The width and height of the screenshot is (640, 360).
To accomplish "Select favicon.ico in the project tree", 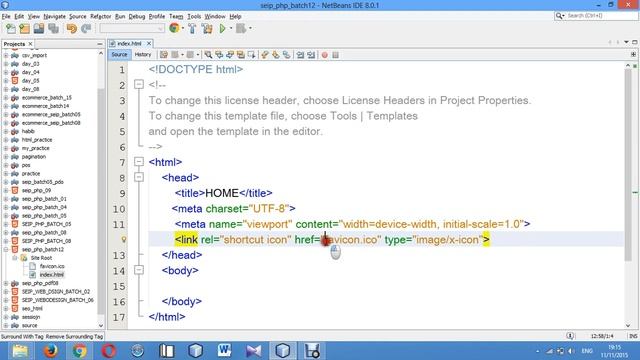I will tap(52, 266).
